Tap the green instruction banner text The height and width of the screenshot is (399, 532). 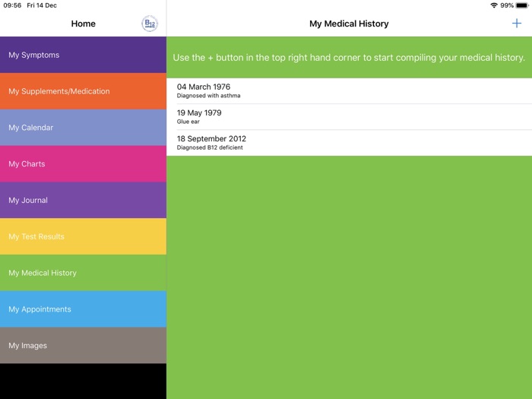[x=349, y=57]
